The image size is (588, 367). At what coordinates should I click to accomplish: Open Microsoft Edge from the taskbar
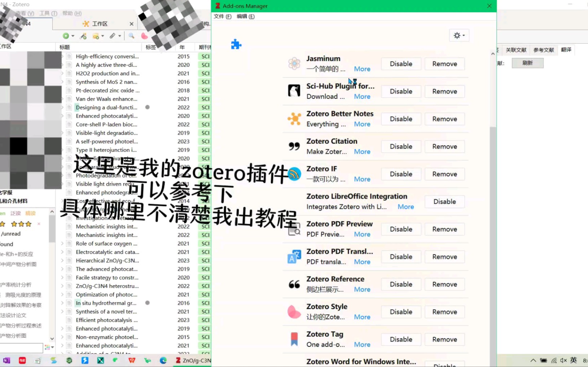(163, 360)
